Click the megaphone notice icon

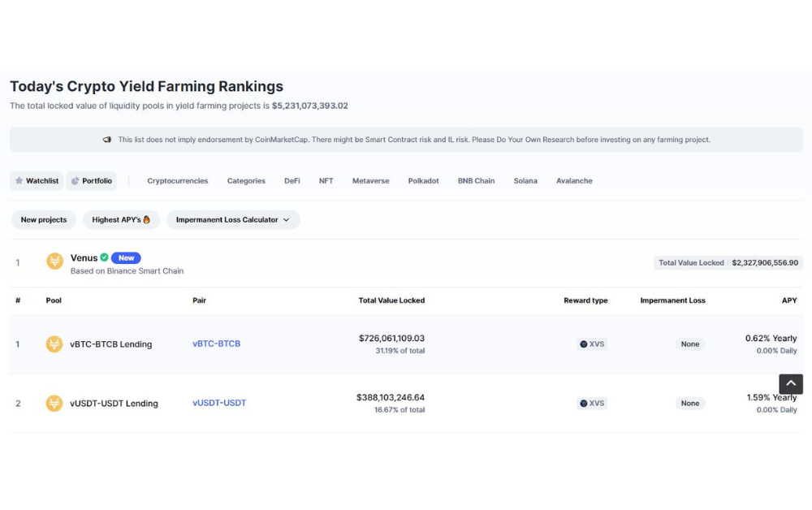click(107, 140)
